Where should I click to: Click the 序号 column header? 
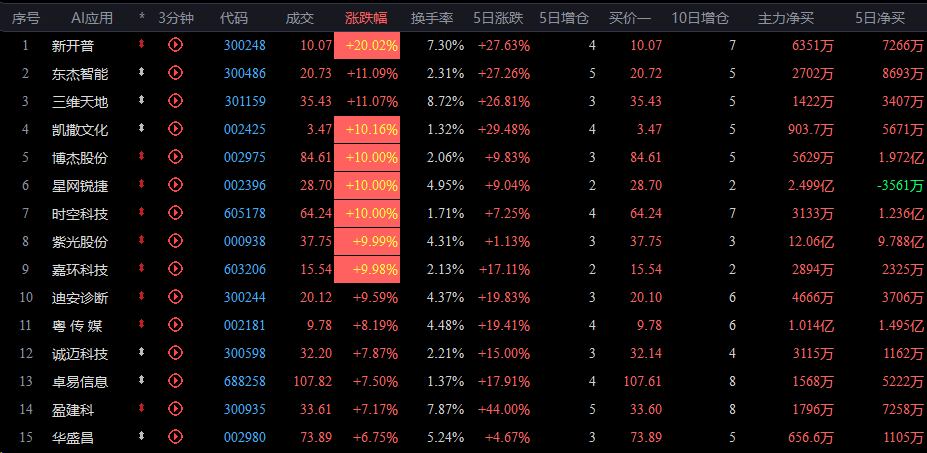(x=26, y=18)
